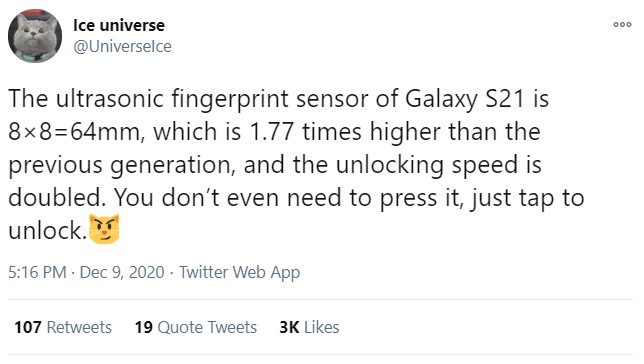This screenshot has width=644, height=364.
Task: Click the 1.77 times phrase
Action: tap(305, 132)
